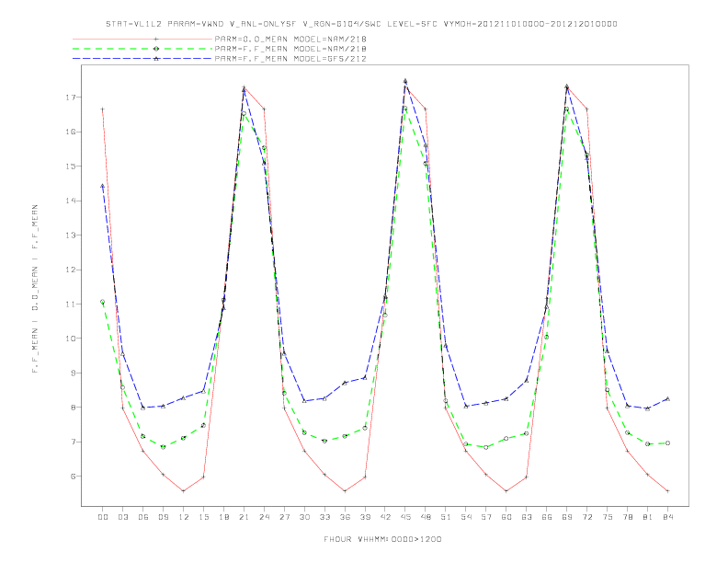Click the y-axis tick label 11
The image size is (728, 563).
pos(71,304)
